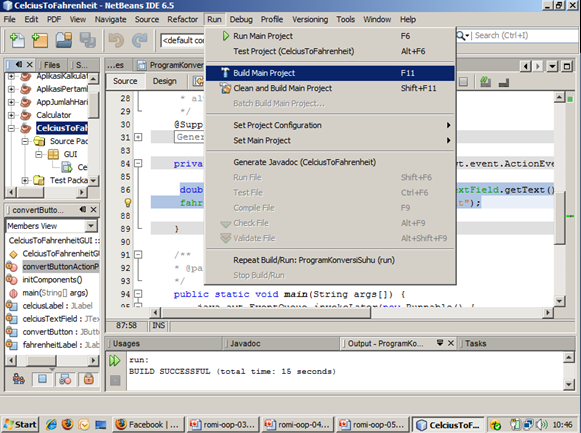Select the Calculator project icon
Image resolution: width=581 pixels, height=433 pixels.
pyautogui.click(x=26, y=115)
